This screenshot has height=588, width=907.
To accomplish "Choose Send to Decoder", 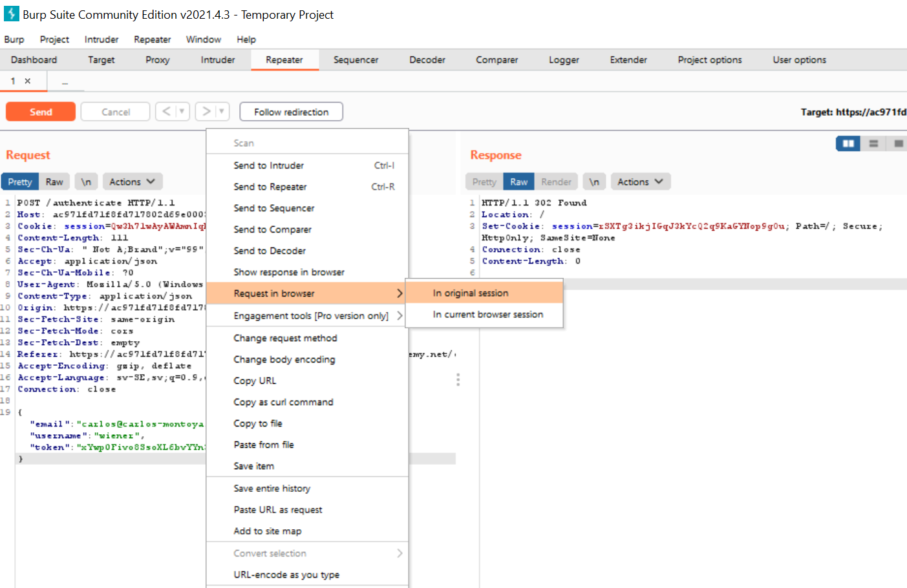I will coord(307,251).
